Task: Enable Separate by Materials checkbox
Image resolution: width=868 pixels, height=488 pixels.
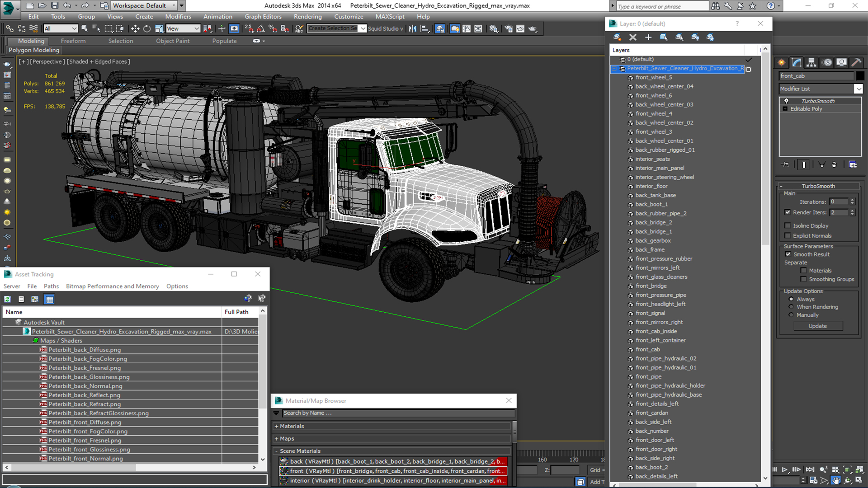Action: tap(803, 271)
